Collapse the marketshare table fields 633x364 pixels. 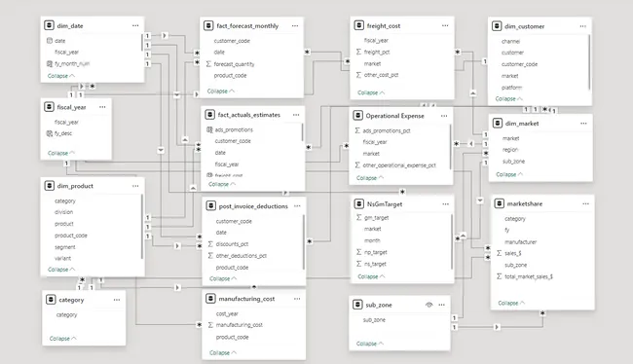(x=511, y=303)
